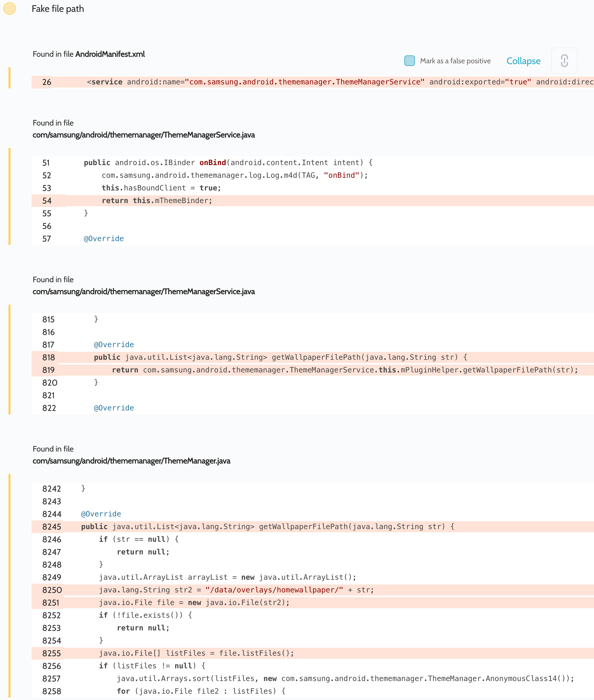Image resolution: width=594 pixels, height=700 pixels.
Task: Click highlighted line 818 getWallpaperFilePath declaration
Action: (x=280, y=357)
